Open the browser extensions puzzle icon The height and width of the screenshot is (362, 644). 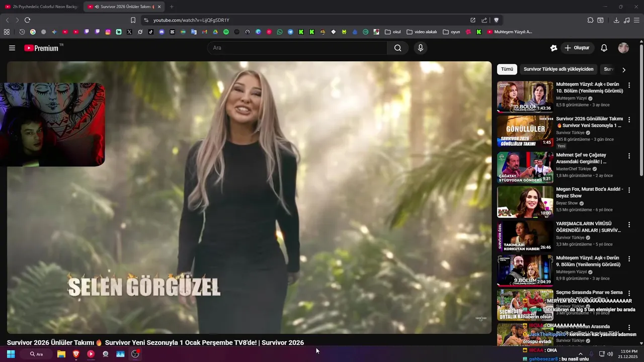590,20
